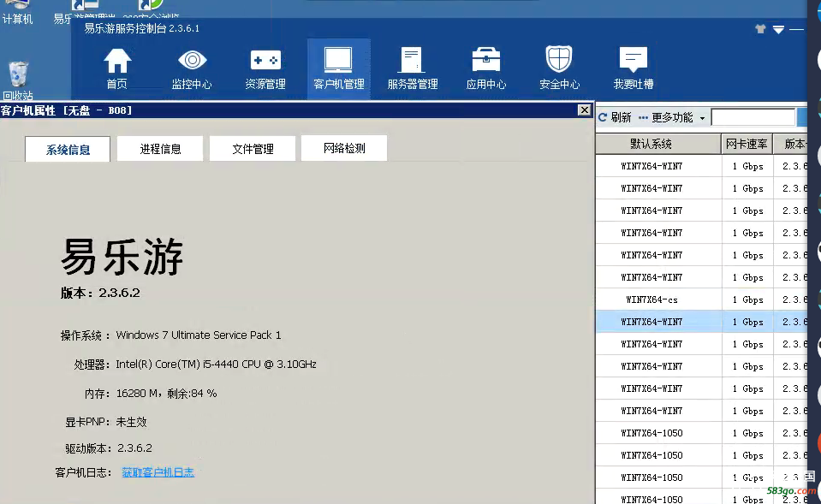Viewport: 821px width, 504px height.
Task: Switch to 文件管理 tab
Action: [x=253, y=149]
